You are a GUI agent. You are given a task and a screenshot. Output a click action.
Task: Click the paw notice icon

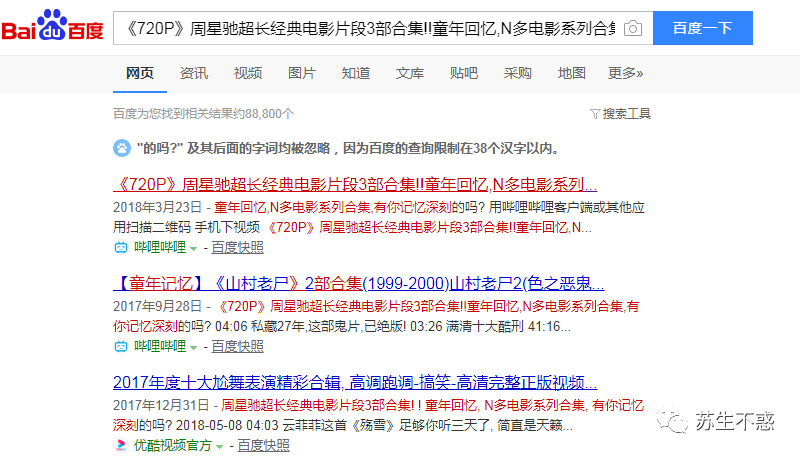(x=122, y=148)
